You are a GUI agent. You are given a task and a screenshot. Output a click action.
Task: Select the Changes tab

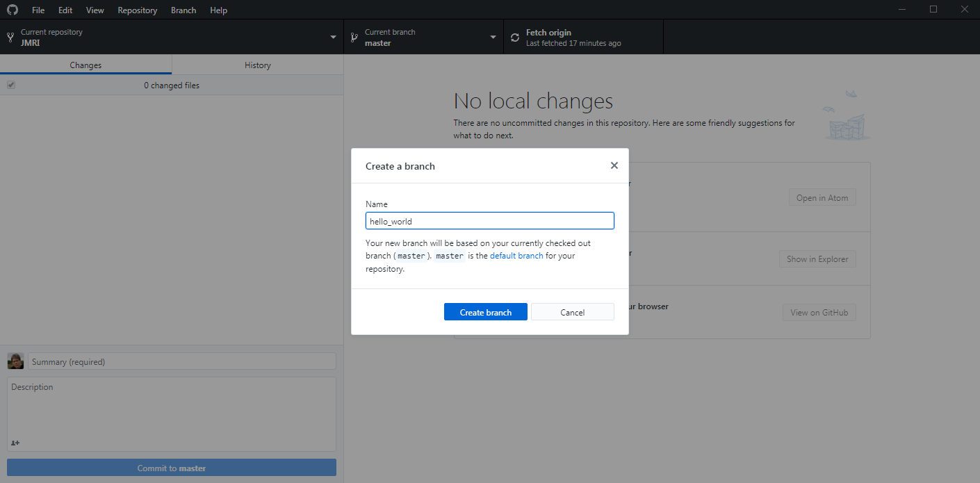click(x=85, y=65)
